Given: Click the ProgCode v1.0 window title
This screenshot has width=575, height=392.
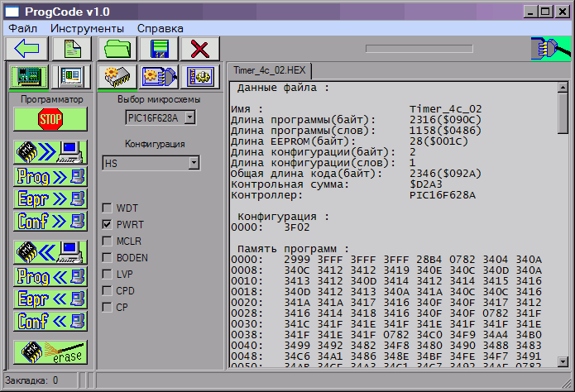Looking at the screenshot, I should tap(67, 12).
